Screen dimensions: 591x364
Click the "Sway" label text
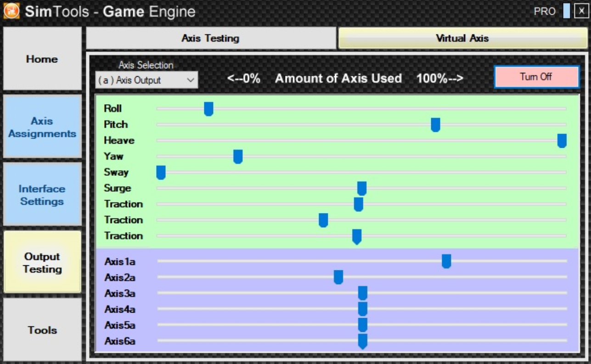tap(116, 172)
